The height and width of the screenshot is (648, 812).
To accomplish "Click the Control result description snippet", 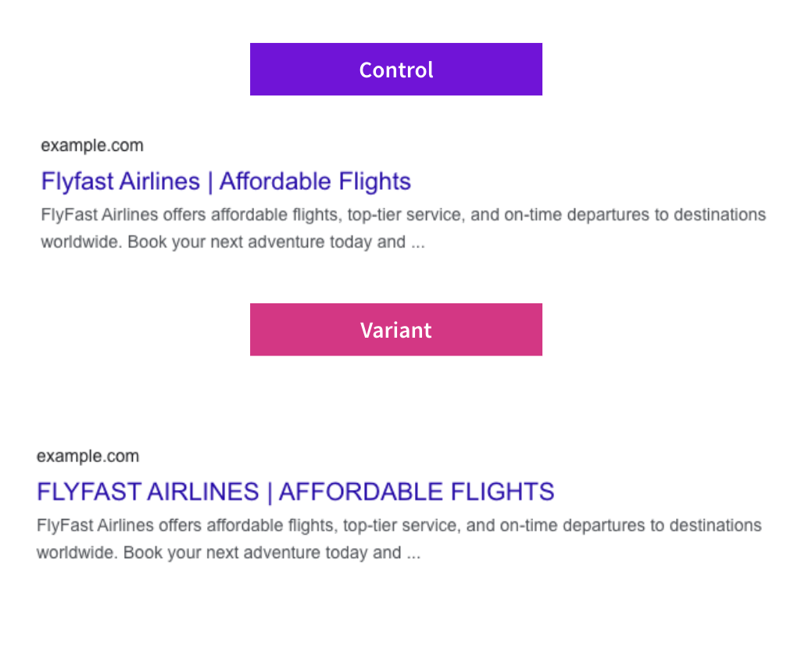I will tap(402, 228).
